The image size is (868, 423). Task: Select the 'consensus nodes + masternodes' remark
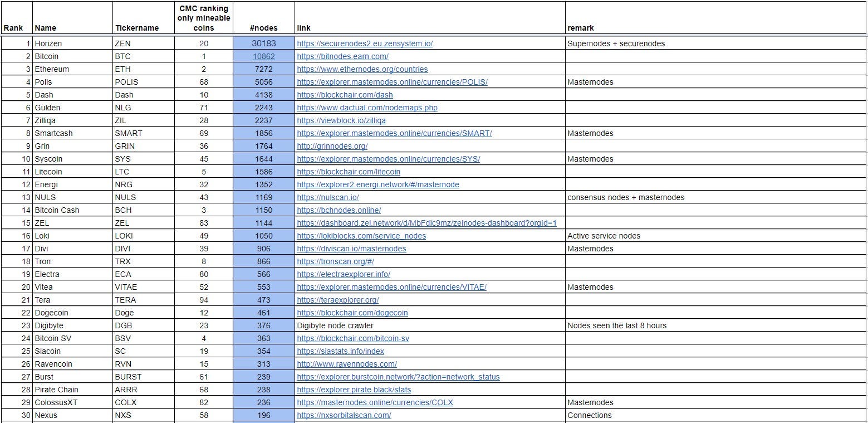tap(716, 197)
